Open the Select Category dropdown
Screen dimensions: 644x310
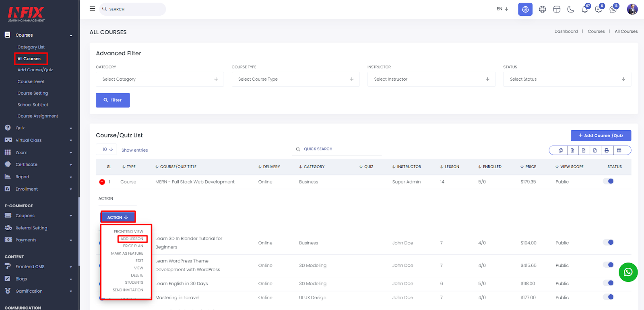click(x=160, y=79)
